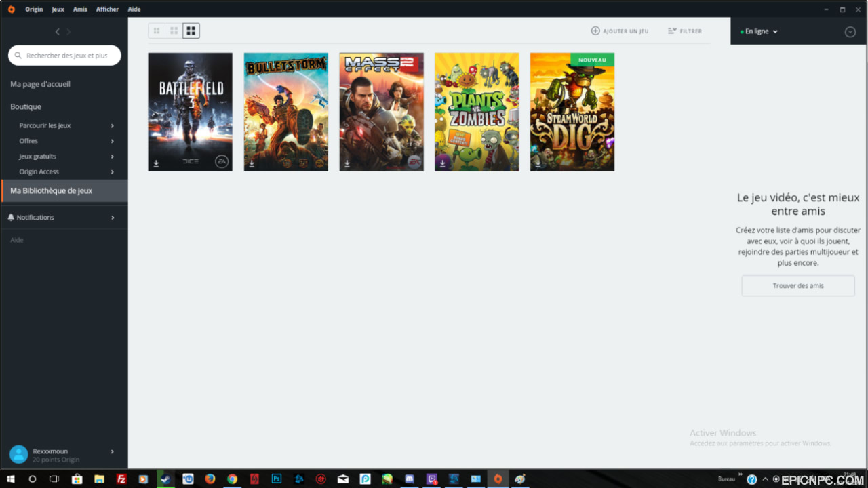
Task: Click the download icon on Bulletstorm
Action: point(252,163)
